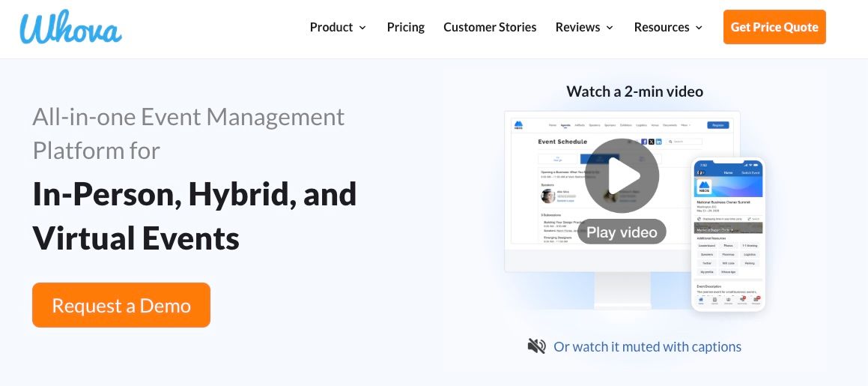Go to the Pricing page
The width and height of the screenshot is (868, 386).
tap(405, 27)
